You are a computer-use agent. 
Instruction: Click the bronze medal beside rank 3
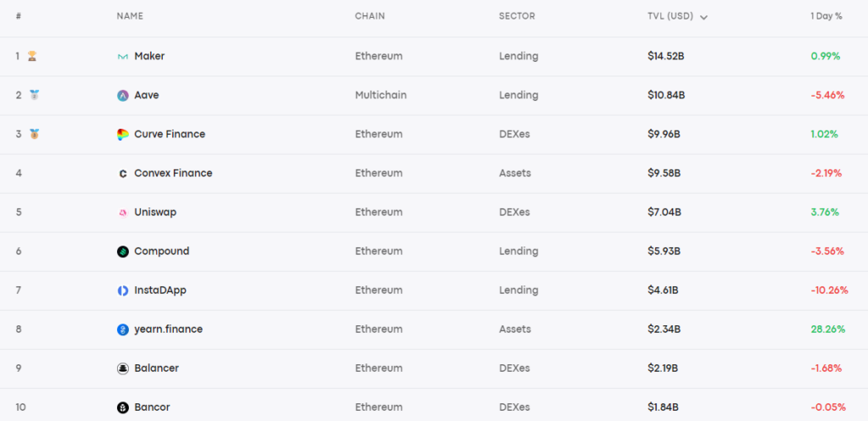34,134
